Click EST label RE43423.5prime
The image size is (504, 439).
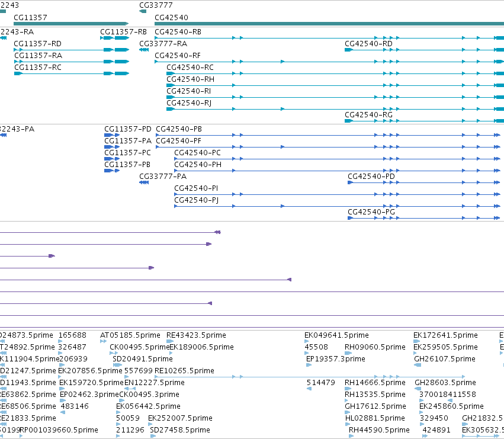coord(196,335)
